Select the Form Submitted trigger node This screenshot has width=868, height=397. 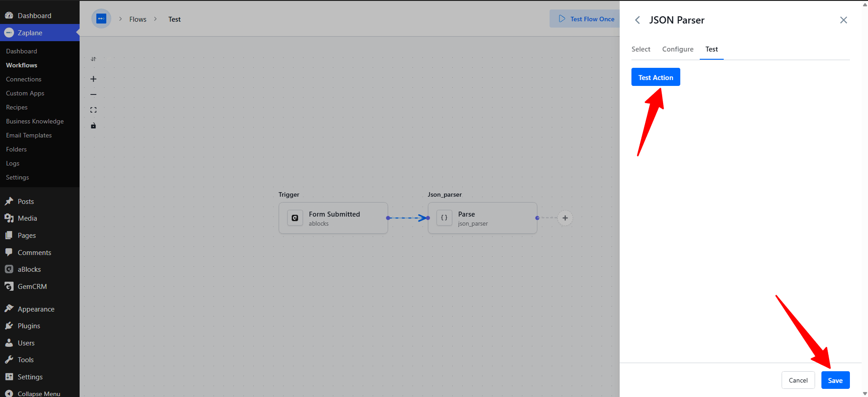(x=333, y=218)
